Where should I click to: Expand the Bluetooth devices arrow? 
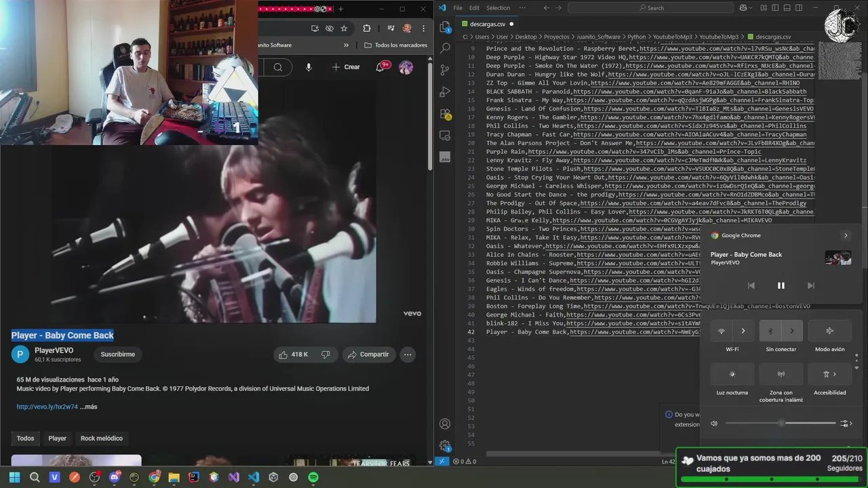click(792, 331)
